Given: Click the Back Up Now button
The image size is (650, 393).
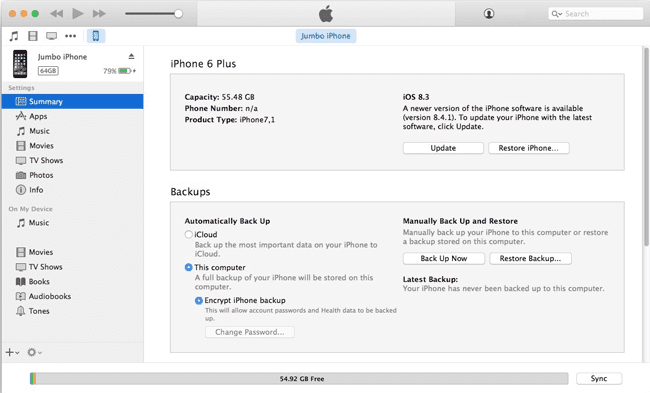Looking at the screenshot, I should tap(444, 258).
